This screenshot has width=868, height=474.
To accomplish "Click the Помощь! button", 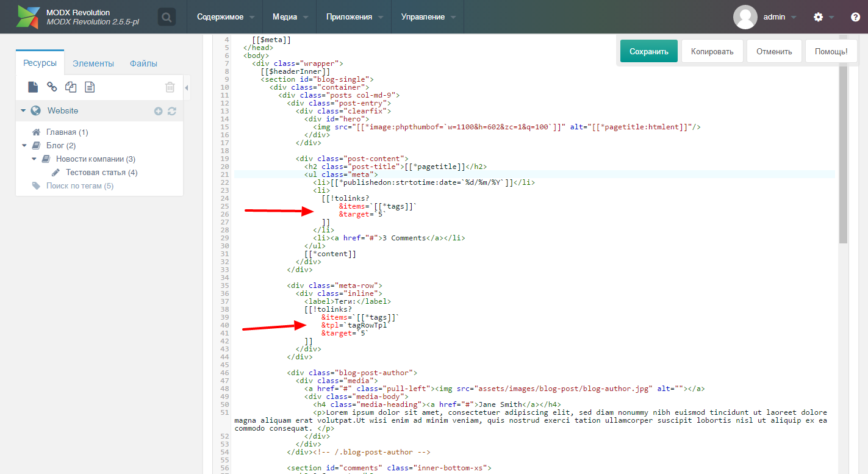I will coord(831,51).
